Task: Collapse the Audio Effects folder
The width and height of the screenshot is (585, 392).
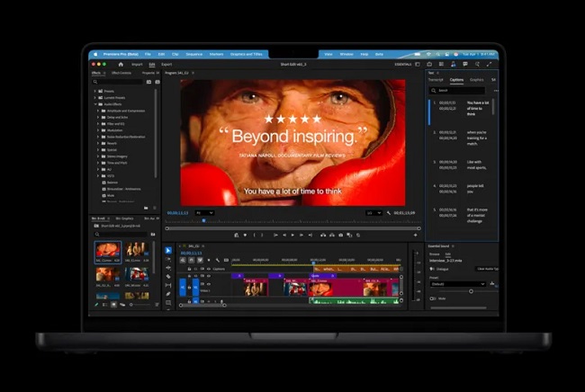Action: [94, 104]
